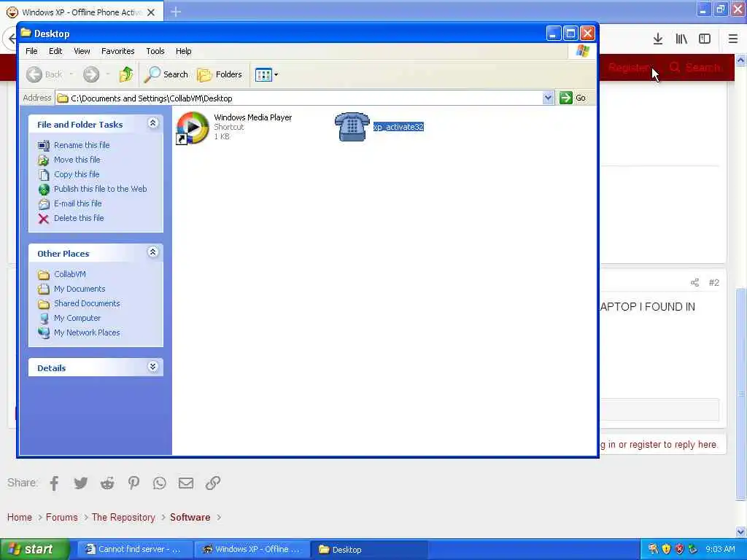747x560 pixels.
Task: Click the Windows flag logo in Explorer
Action: [582, 51]
